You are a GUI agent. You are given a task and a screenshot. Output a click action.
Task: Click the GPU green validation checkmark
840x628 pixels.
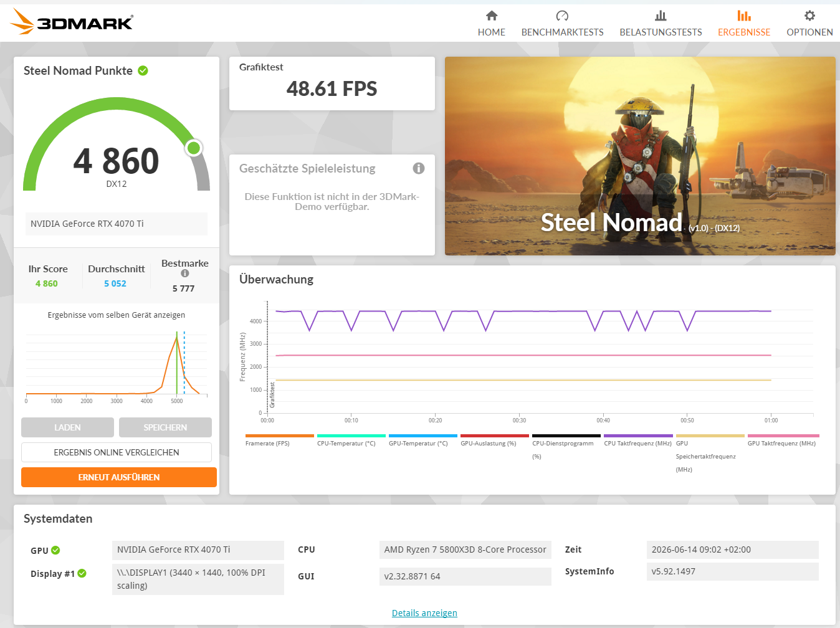point(55,550)
